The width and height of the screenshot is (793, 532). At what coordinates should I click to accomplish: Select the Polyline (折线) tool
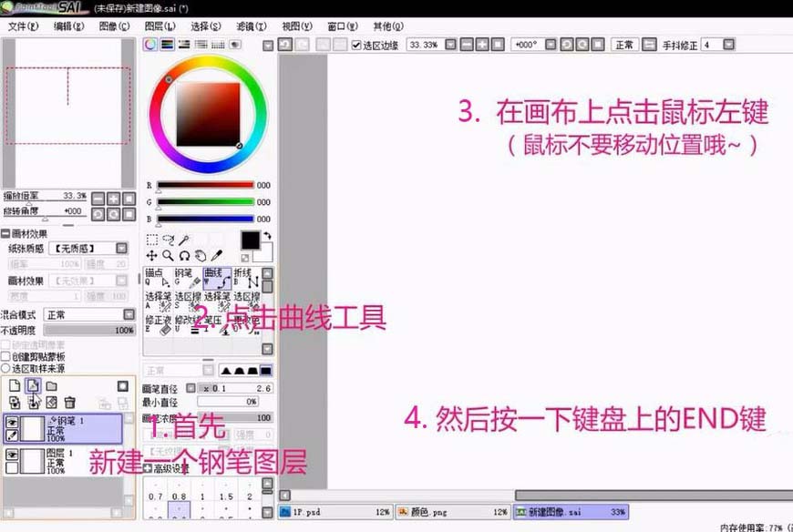[x=245, y=278]
